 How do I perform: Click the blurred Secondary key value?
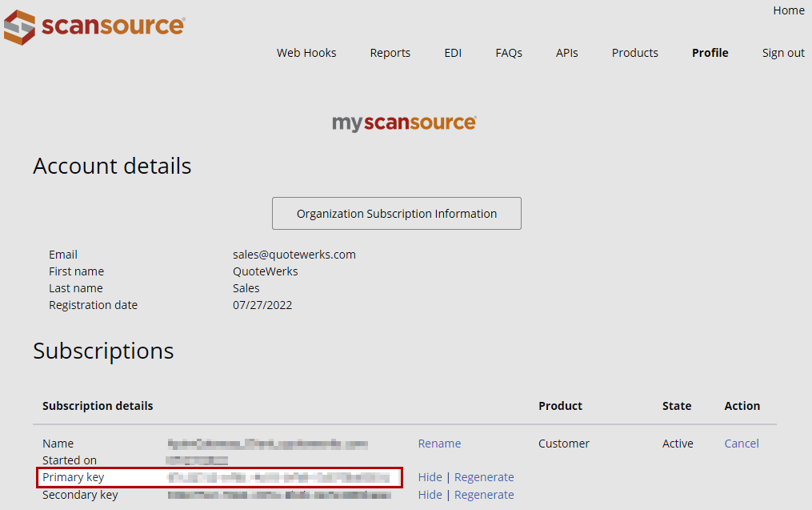coord(280,495)
